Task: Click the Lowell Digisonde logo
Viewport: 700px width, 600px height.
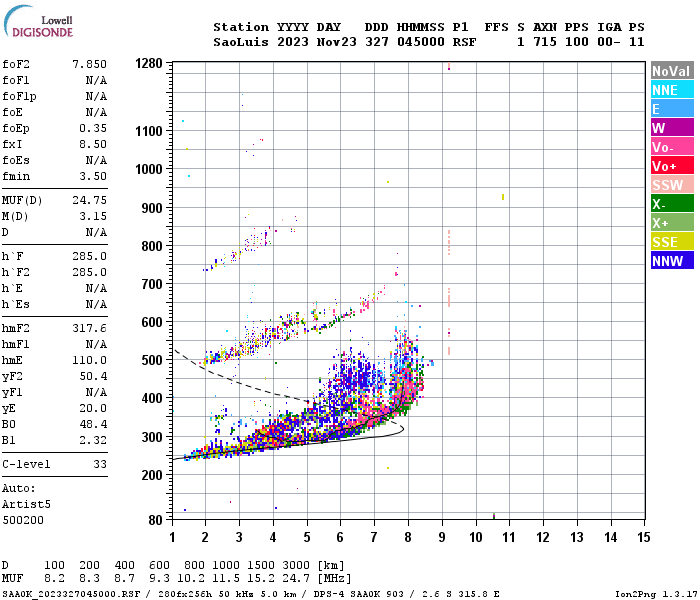Action: 38,22
